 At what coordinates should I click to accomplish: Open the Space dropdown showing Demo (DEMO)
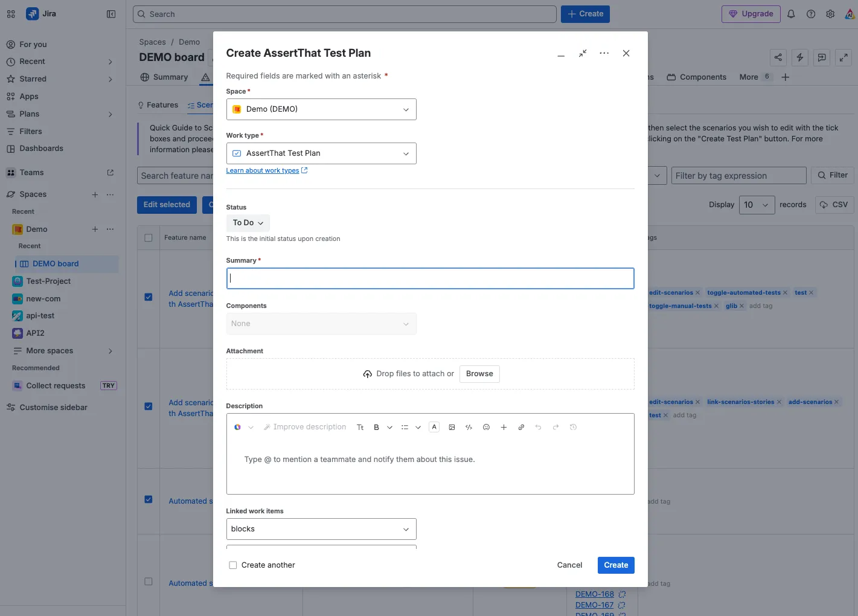click(x=321, y=109)
